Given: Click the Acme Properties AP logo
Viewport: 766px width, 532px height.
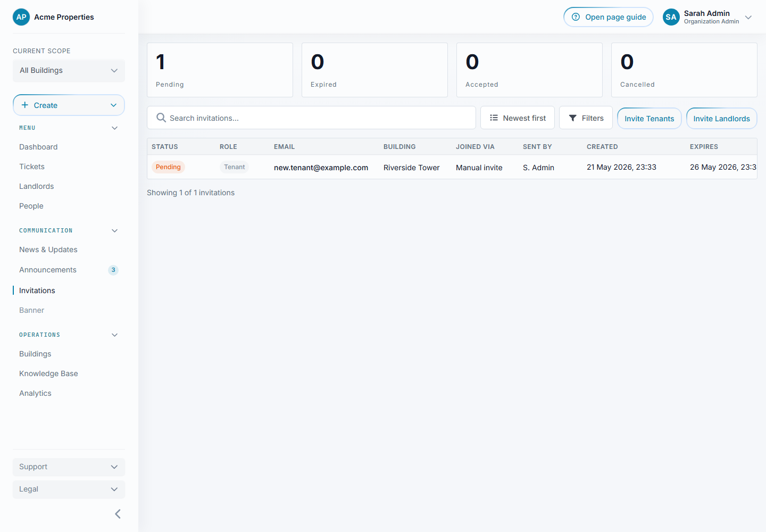Looking at the screenshot, I should [21, 17].
